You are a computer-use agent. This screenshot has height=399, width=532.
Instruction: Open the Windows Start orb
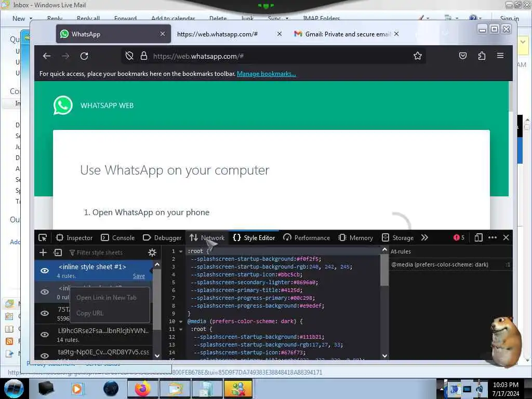pyautogui.click(x=14, y=389)
